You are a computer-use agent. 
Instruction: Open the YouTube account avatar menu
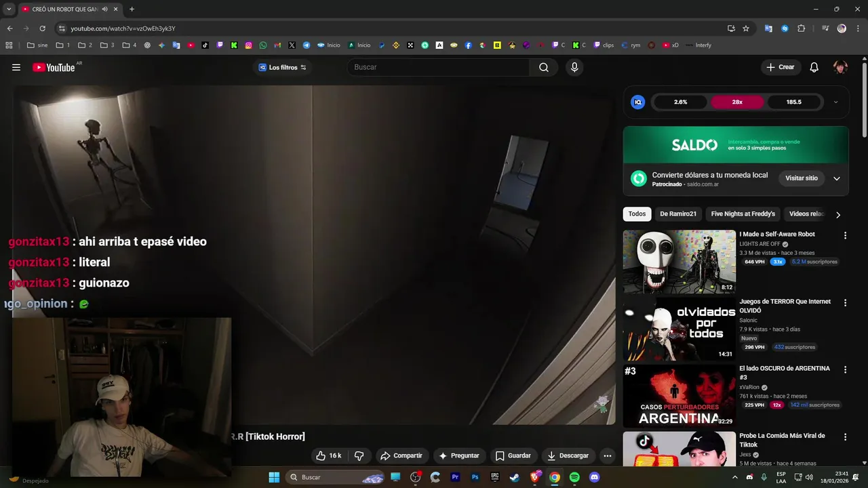click(840, 67)
